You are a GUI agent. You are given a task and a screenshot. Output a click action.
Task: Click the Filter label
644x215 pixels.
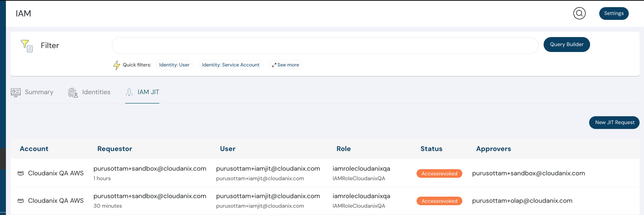click(x=50, y=45)
